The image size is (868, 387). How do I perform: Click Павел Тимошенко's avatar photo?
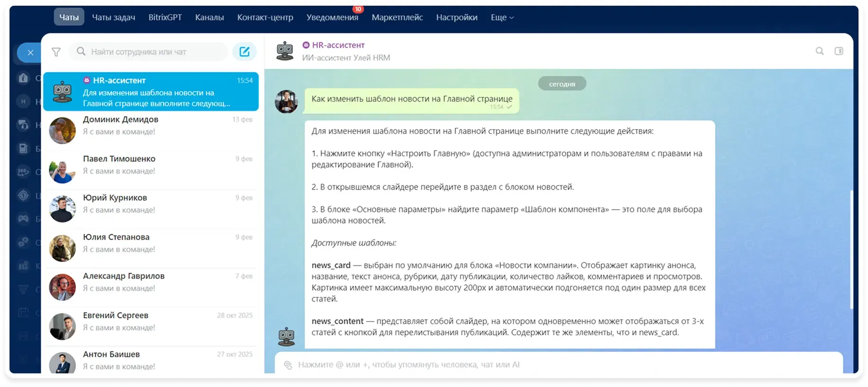63,170
